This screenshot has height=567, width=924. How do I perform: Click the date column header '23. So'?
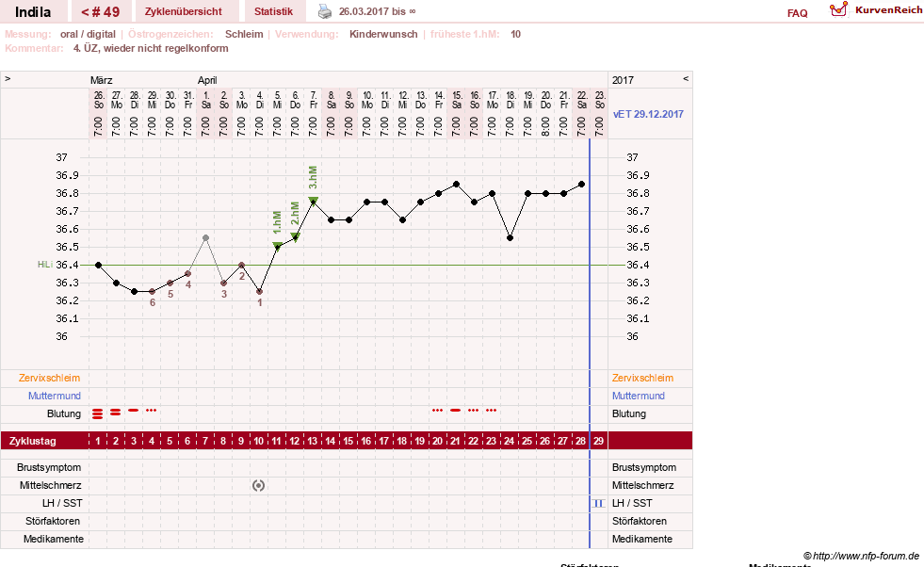click(x=600, y=100)
